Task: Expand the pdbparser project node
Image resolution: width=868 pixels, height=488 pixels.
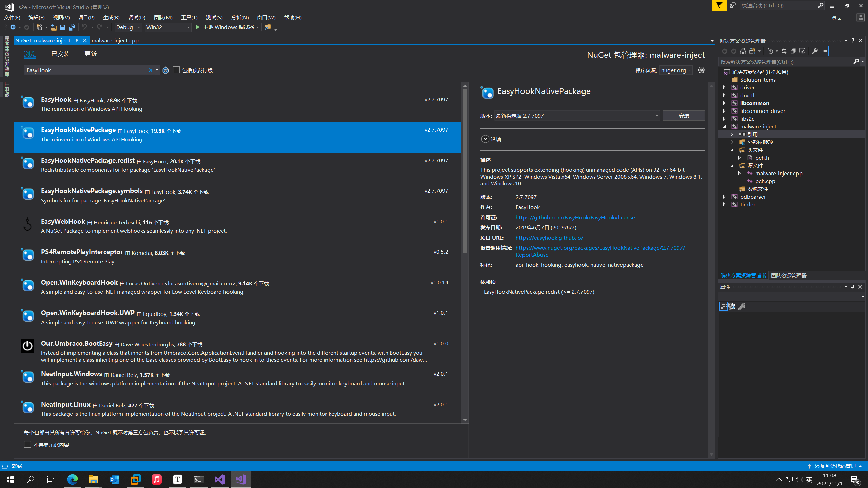Action: tap(724, 197)
